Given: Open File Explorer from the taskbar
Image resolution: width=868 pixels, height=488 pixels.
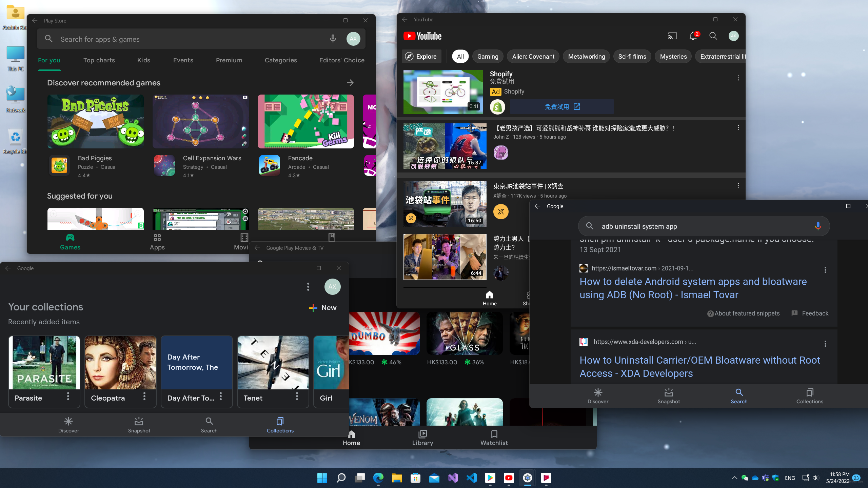Looking at the screenshot, I should (x=397, y=478).
